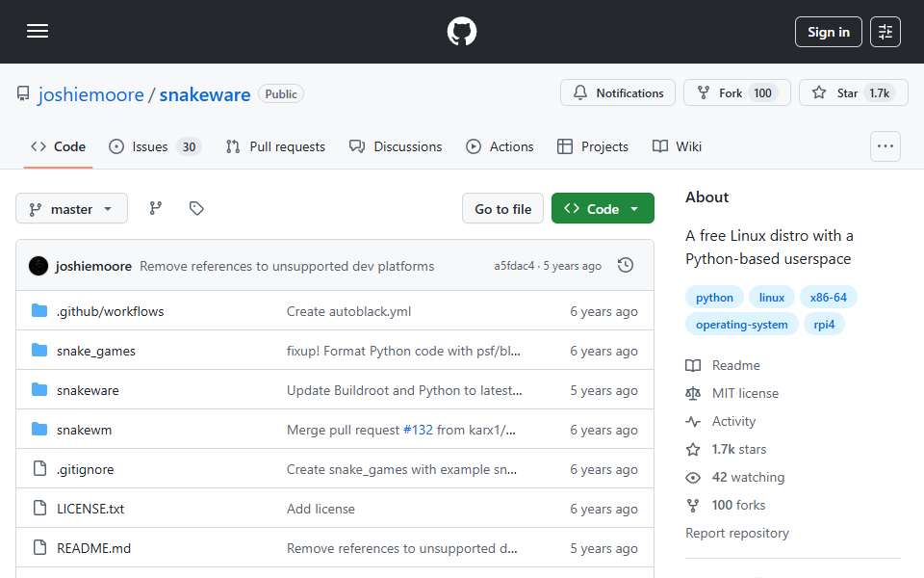
Task: Open the appearance settings icon beside Sign in
Action: [885, 32]
